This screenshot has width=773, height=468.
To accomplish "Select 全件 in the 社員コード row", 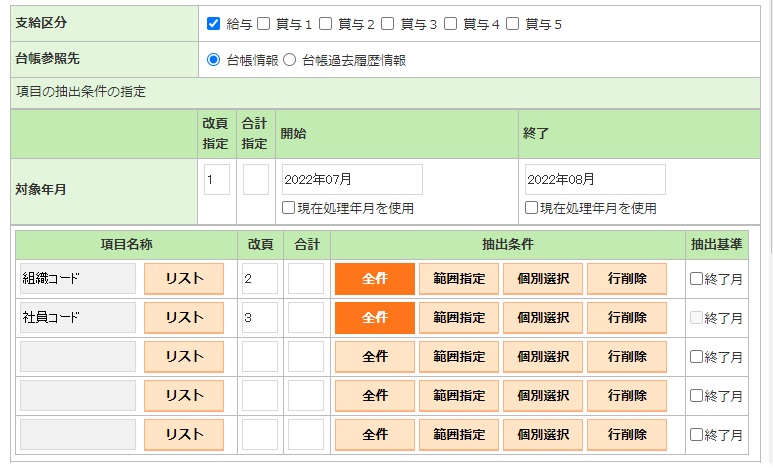I will point(374,318).
